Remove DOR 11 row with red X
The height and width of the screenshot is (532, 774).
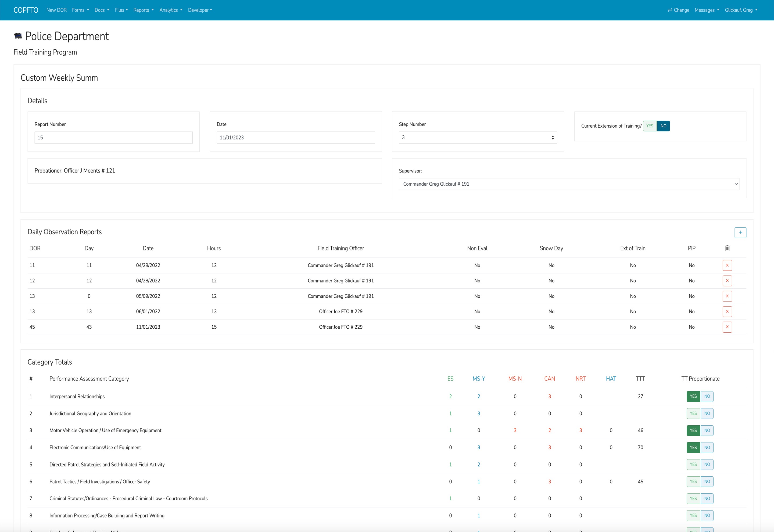(727, 265)
